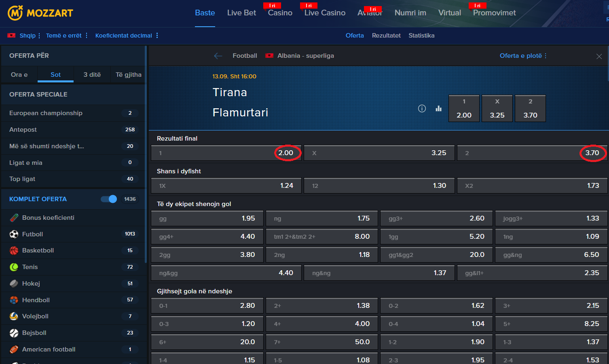Open the Baste tab
This screenshot has height=364, width=609.
pyautogui.click(x=205, y=13)
